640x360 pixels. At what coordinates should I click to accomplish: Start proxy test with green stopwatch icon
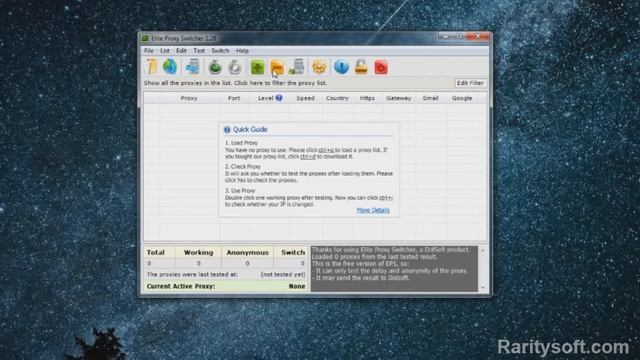point(215,67)
